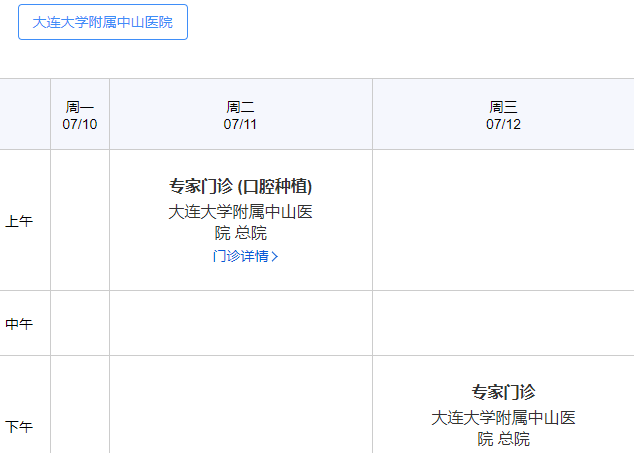Click the chevron arrow beside 门诊详情
Viewport: 634px width, 453px height.
pos(275,256)
